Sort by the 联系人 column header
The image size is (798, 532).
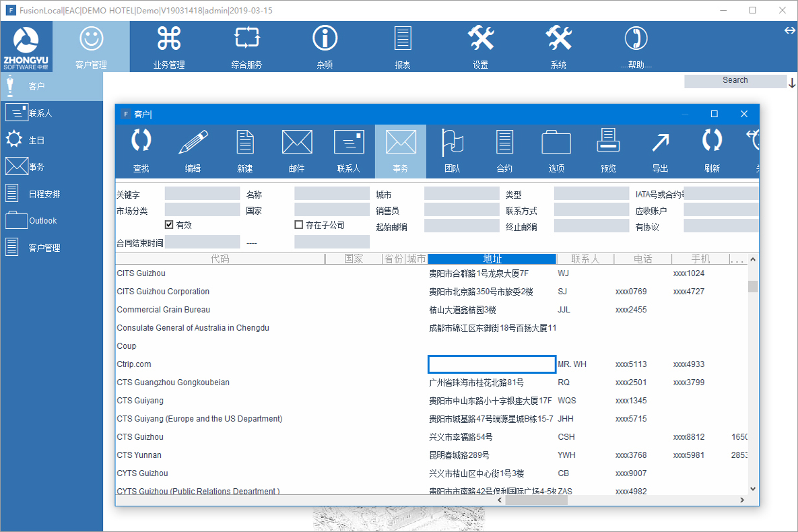[585, 259]
